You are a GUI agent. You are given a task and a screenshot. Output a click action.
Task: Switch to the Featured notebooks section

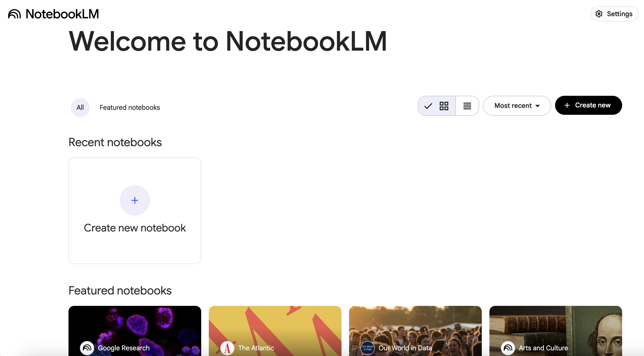tap(130, 107)
